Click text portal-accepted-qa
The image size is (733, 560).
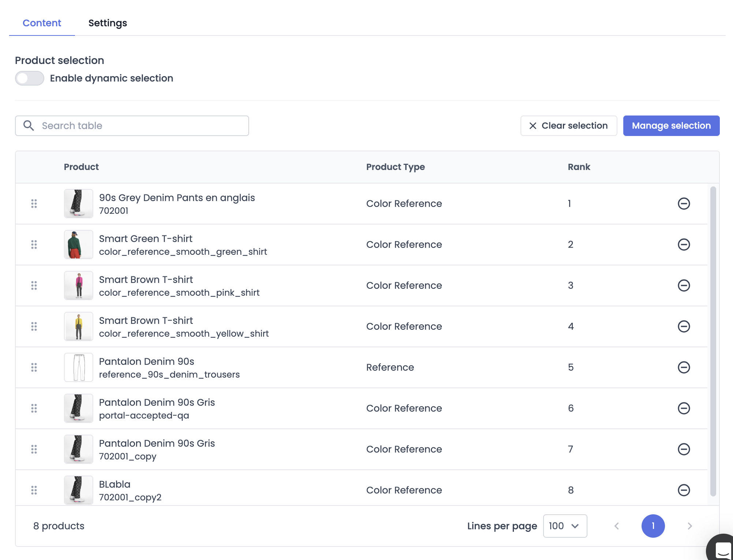pyautogui.click(x=144, y=416)
